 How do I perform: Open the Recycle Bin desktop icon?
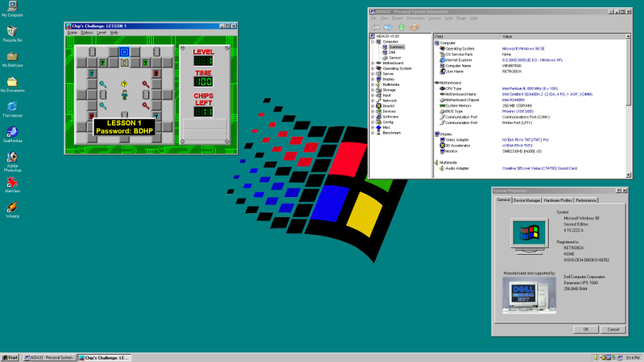click(x=12, y=34)
